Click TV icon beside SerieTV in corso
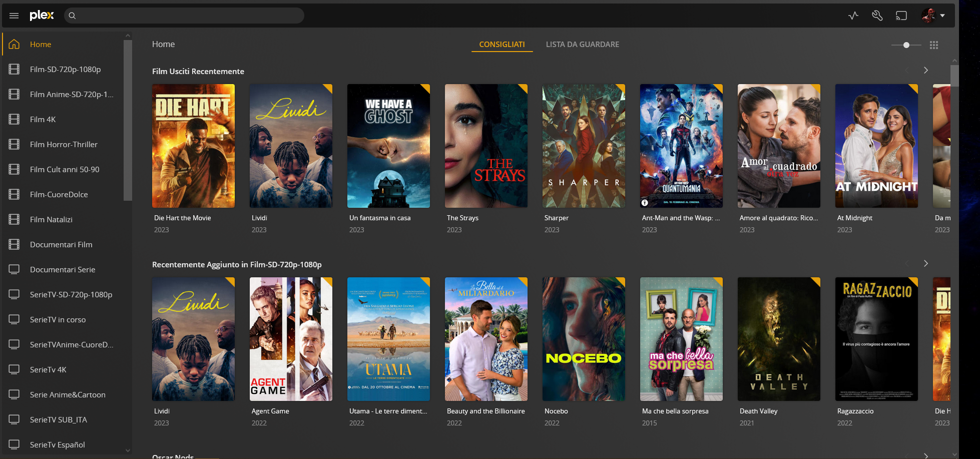The height and width of the screenshot is (459, 980). 14,319
